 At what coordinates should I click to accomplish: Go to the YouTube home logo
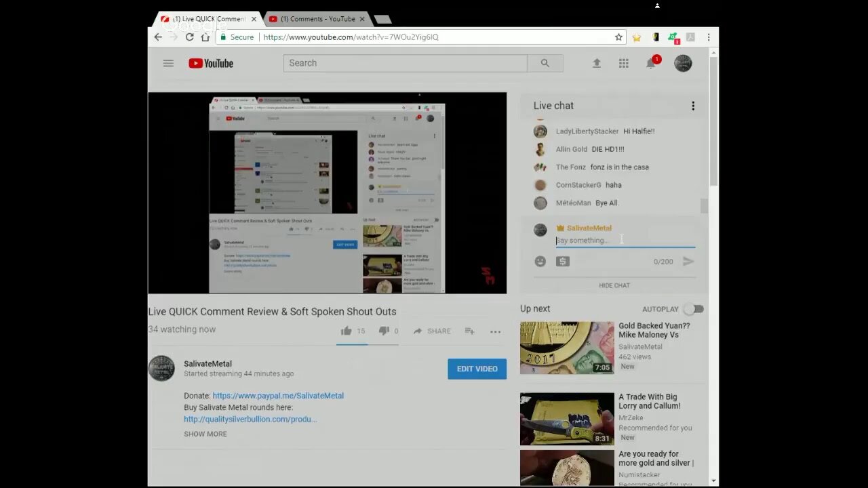point(211,63)
